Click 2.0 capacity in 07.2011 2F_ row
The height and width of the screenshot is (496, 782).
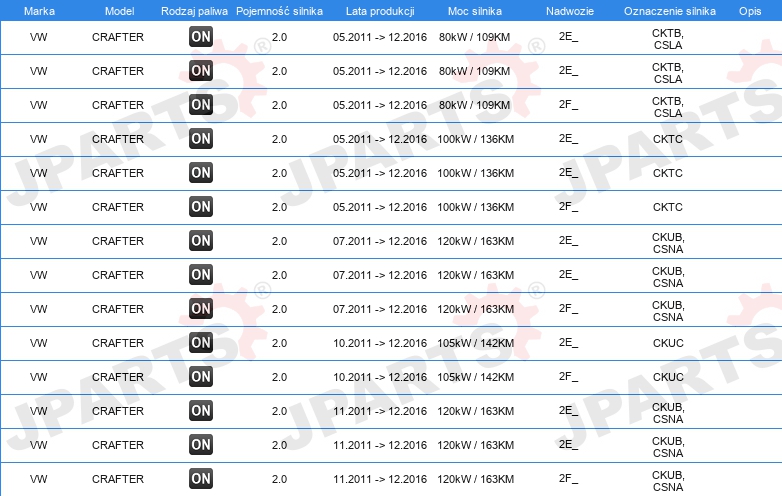click(x=279, y=309)
